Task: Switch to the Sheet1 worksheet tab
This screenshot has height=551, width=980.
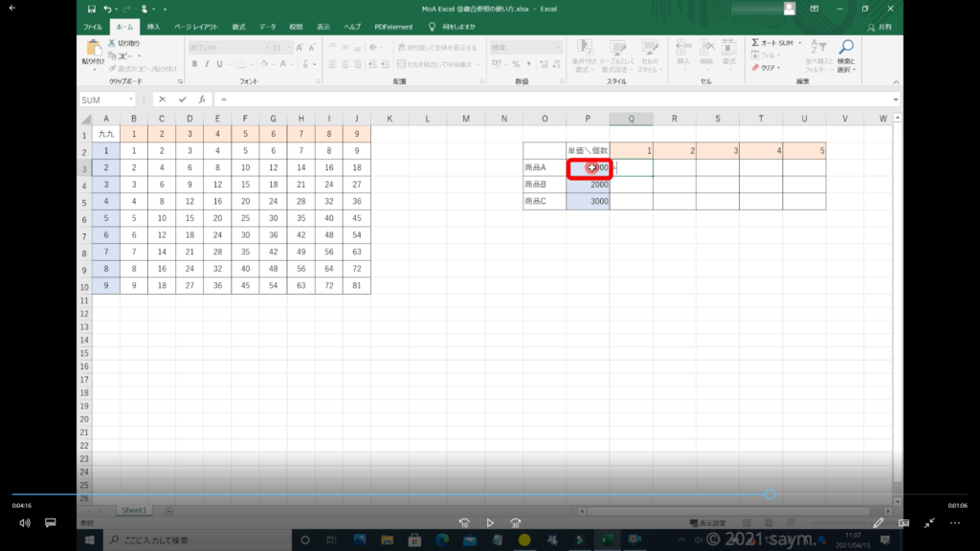Action: click(x=134, y=511)
